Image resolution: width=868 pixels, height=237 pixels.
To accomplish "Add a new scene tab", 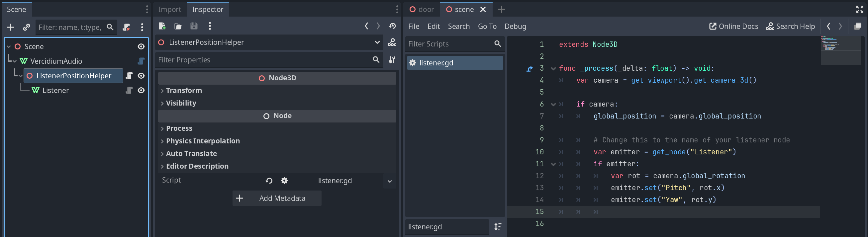I will [x=501, y=9].
